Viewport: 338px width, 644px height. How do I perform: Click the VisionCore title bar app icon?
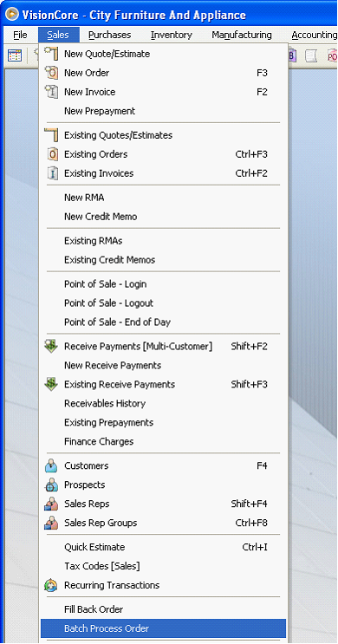(x=12, y=14)
